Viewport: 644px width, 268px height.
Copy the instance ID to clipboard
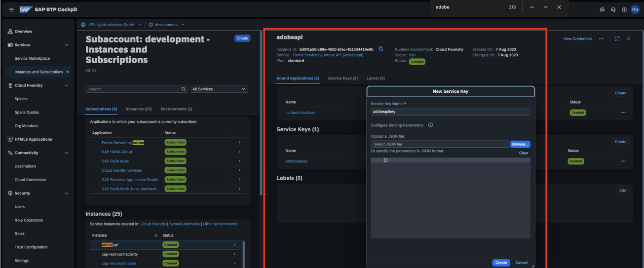380,49
